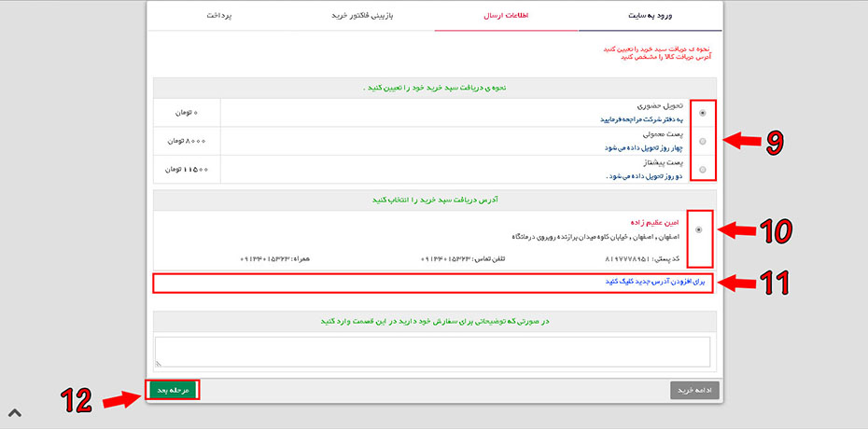This screenshot has height=429, width=868.
Task: Choose the regular post radio (پست معمولی)
Action: point(702,142)
